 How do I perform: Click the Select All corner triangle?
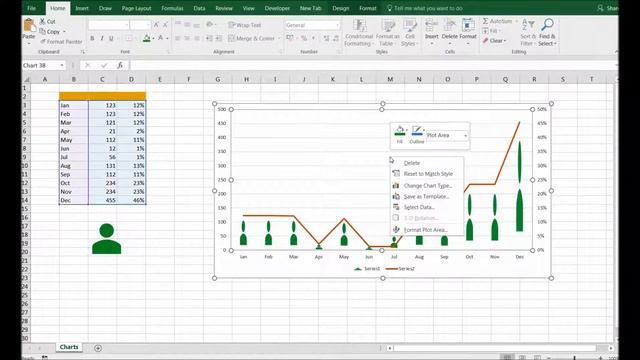click(27, 79)
